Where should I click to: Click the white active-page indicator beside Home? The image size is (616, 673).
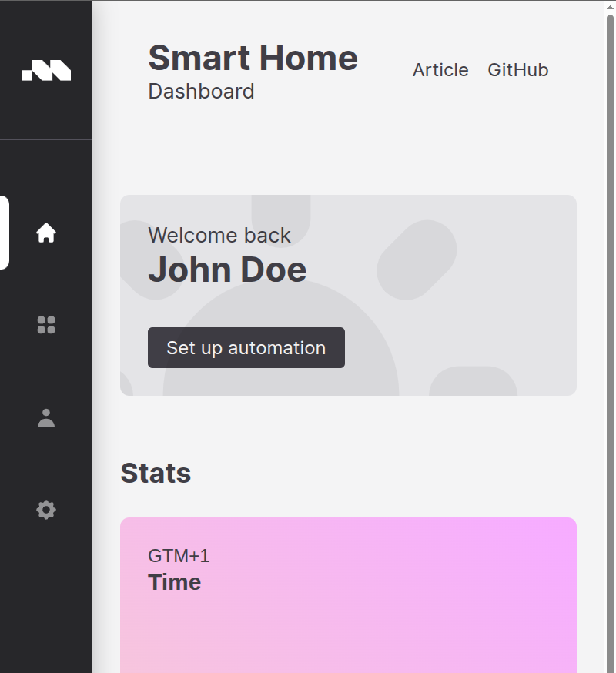coord(5,233)
